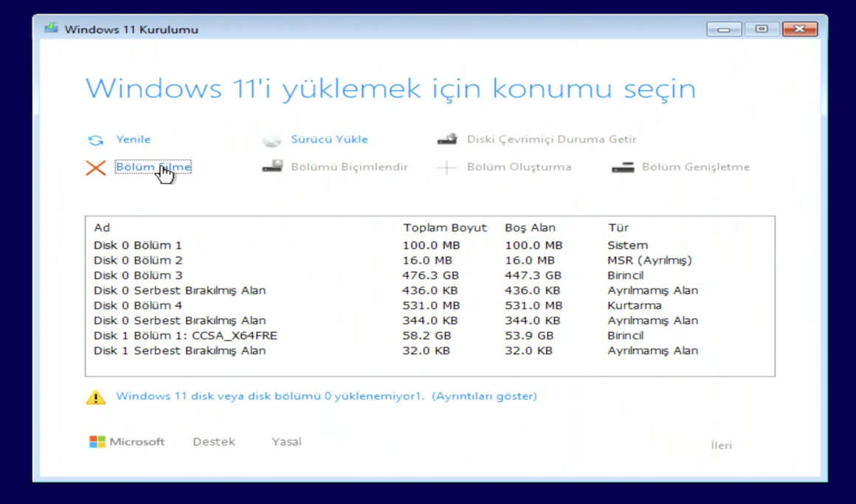The height and width of the screenshot is (504, 856).
Task: Click the Tür column header
Action: [x=618, y=228]
